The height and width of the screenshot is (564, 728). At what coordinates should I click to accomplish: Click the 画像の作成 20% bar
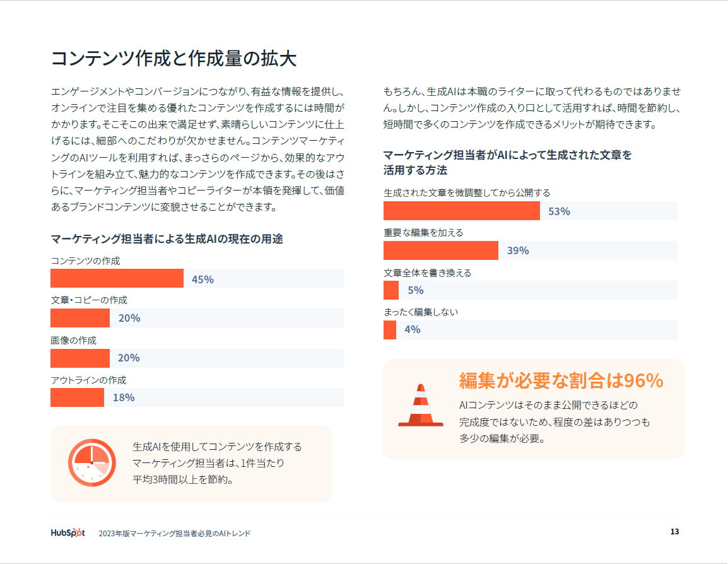tap(80, 358)
